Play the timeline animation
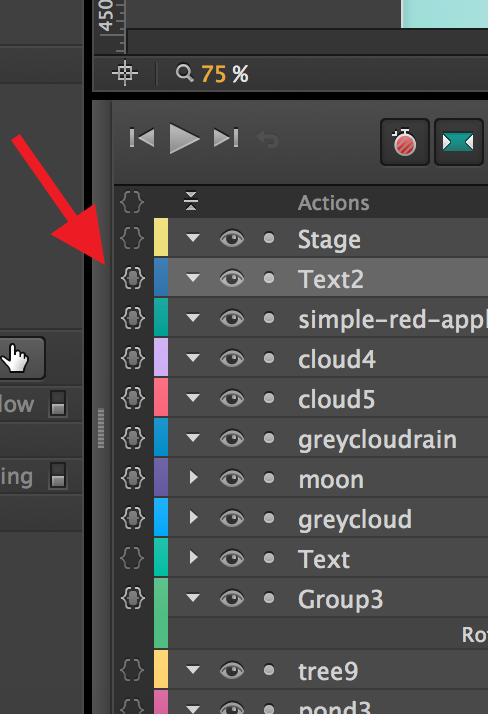This screenshot has width=488, height=714. 184,138
